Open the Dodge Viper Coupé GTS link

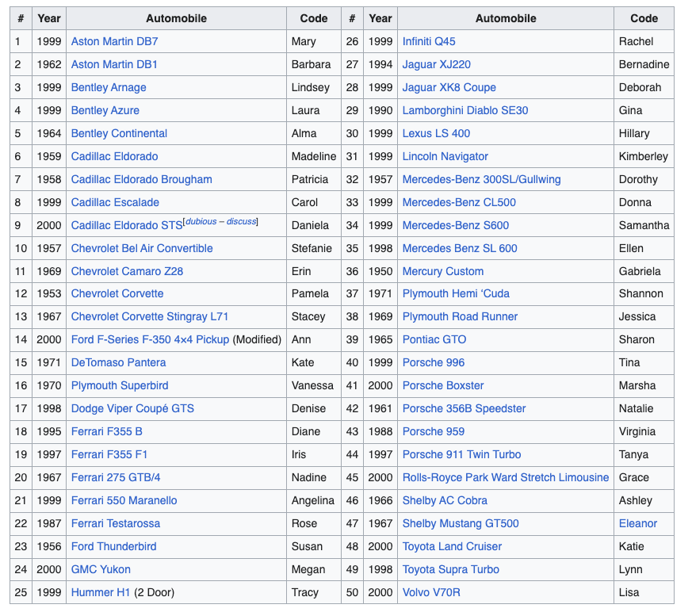[x=132, y=408]
